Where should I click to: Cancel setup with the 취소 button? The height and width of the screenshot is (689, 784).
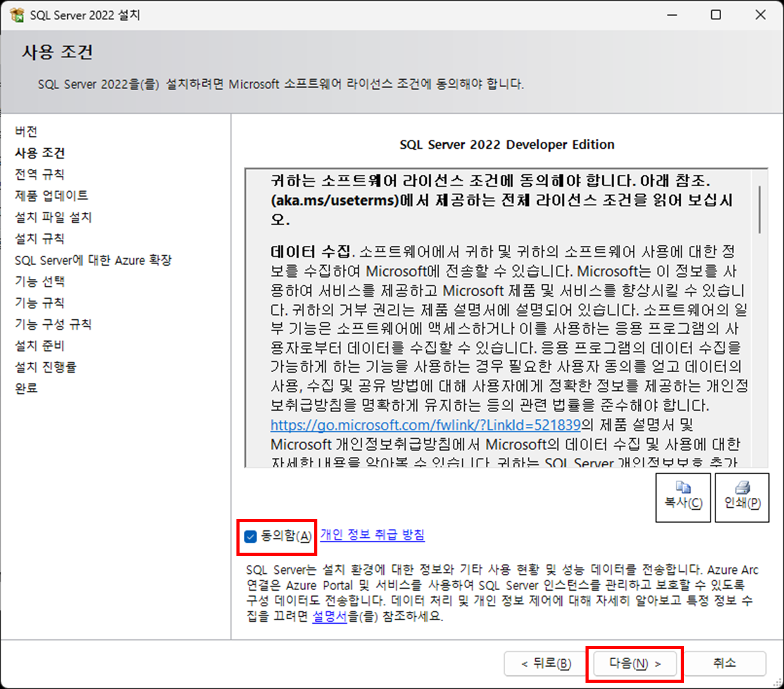pos(724,663)
